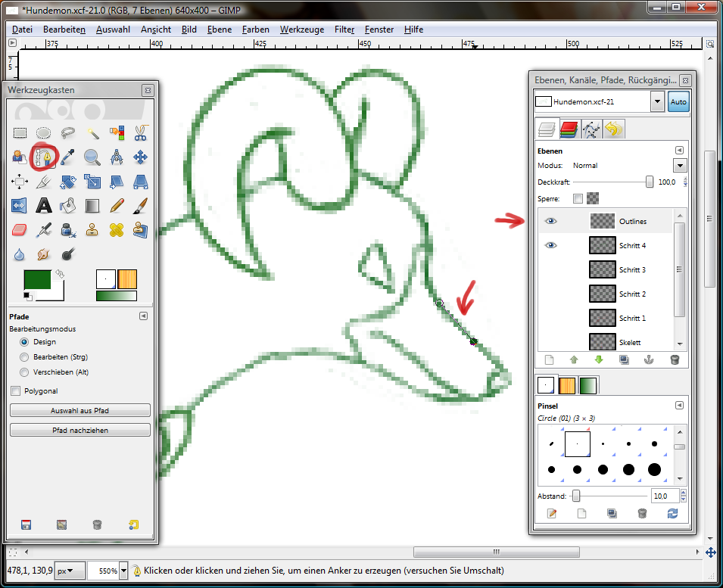Select the Measure compass tool

tap(117, 157)
